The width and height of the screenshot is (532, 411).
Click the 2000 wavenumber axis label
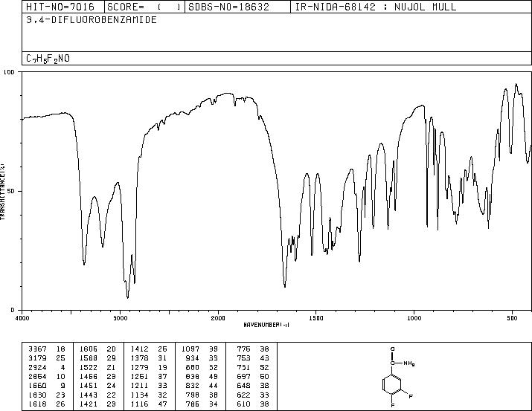point(218,318)
